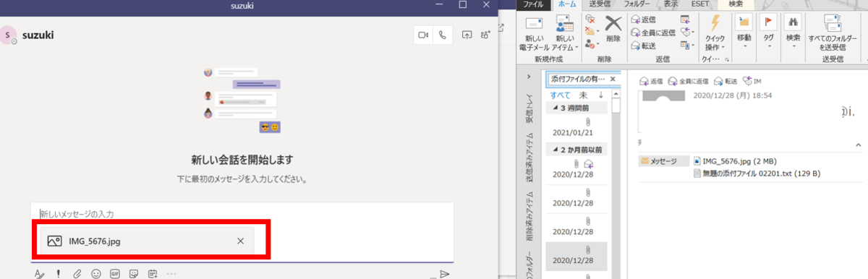Open more compose options (three dots)
Viewport: 868px width, 279px height.
coord(171,274)
